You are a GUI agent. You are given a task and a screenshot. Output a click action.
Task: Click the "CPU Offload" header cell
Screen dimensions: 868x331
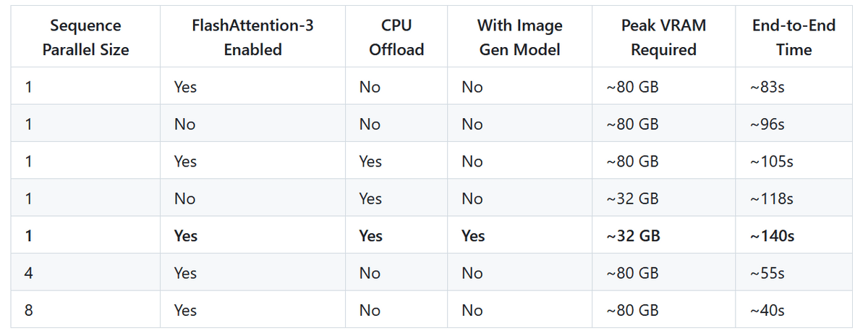[x=396, y=38]
